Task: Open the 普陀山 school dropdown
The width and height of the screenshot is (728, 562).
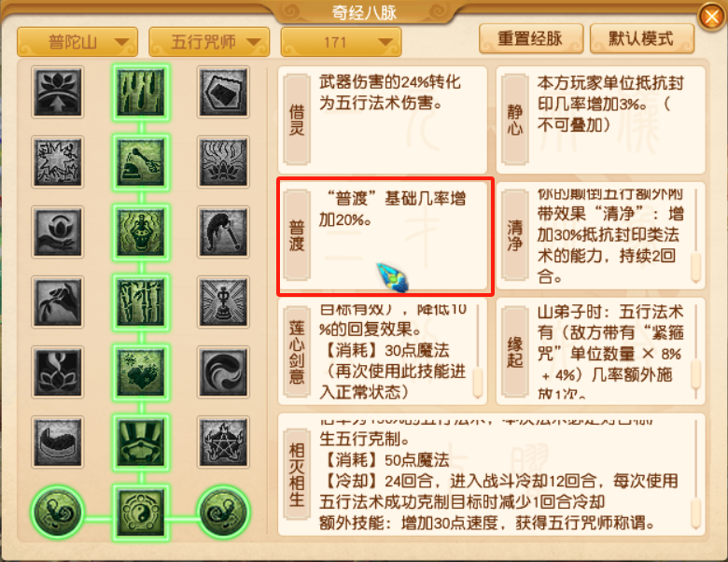Action: click(x=77, y=42)
